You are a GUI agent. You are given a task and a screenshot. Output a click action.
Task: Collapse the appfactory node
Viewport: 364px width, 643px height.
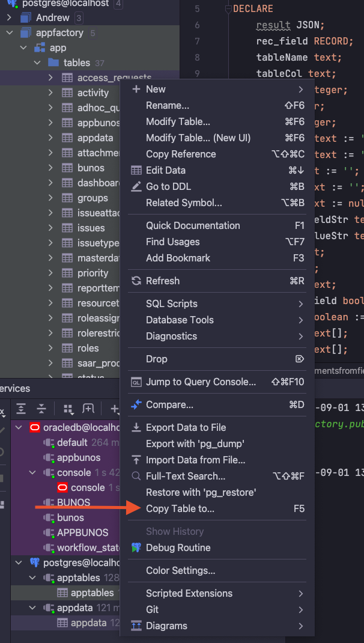(x=10, y=33)
